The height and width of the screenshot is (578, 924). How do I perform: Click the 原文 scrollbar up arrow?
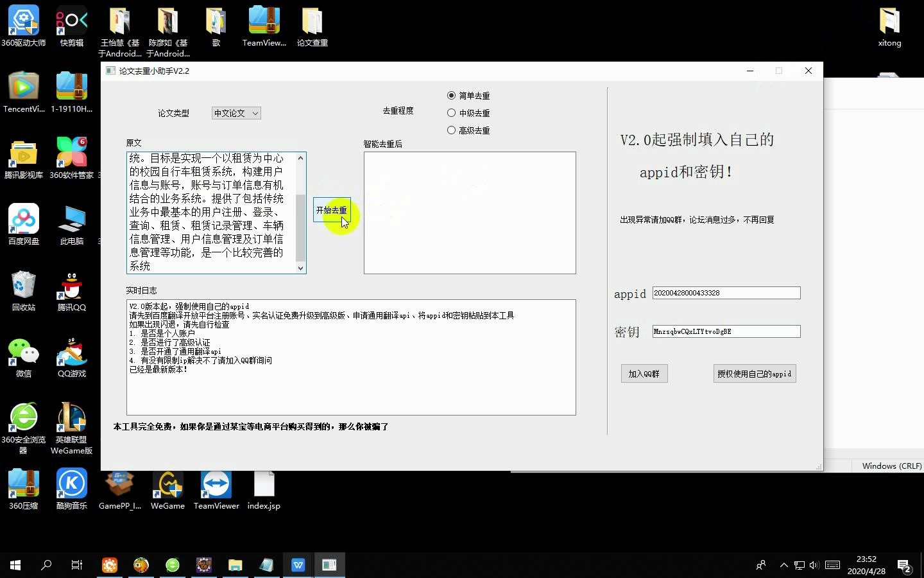point(300,158)
